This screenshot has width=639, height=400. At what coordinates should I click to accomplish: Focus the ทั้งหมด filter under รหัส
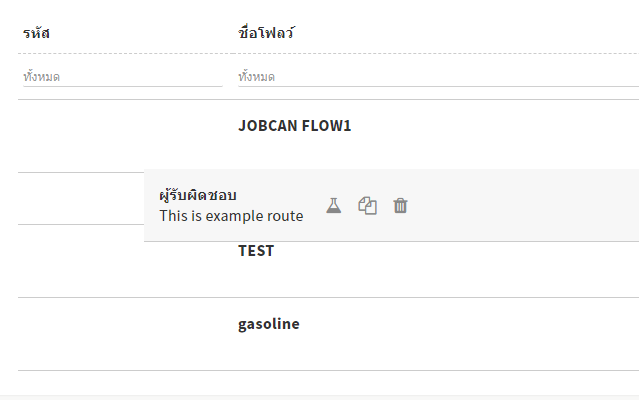point(121,76)
